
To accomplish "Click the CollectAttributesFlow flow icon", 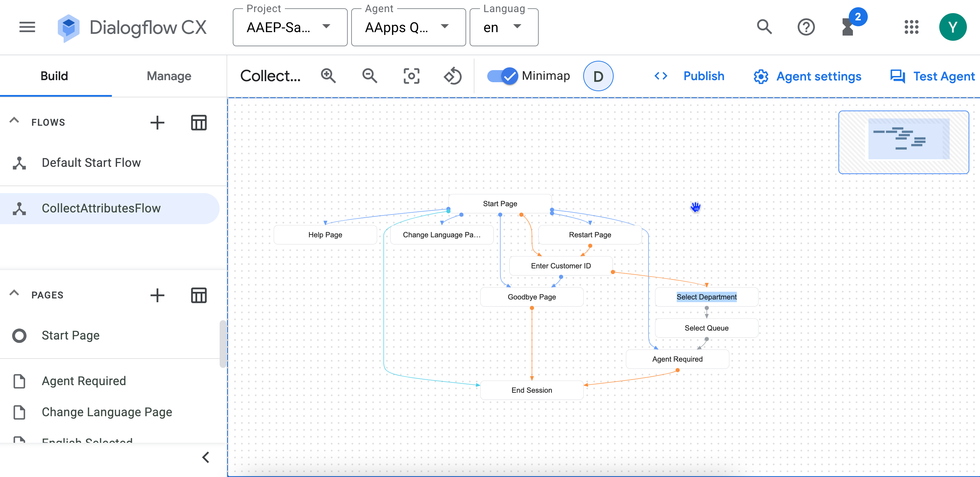I will click(x=19, y=208).
